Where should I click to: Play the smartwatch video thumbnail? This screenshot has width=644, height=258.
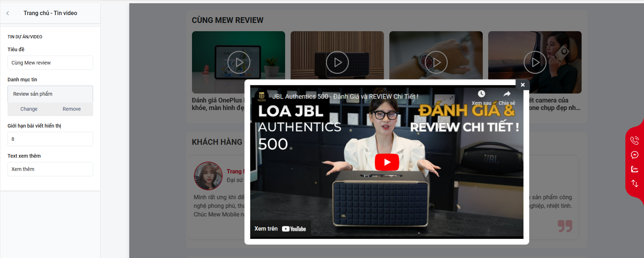[436, 62]
